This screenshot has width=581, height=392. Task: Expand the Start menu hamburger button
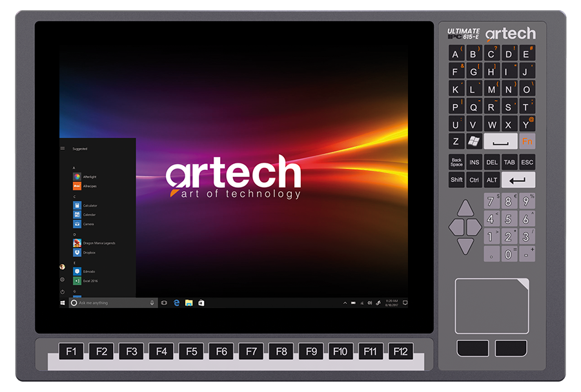point(63,149)
